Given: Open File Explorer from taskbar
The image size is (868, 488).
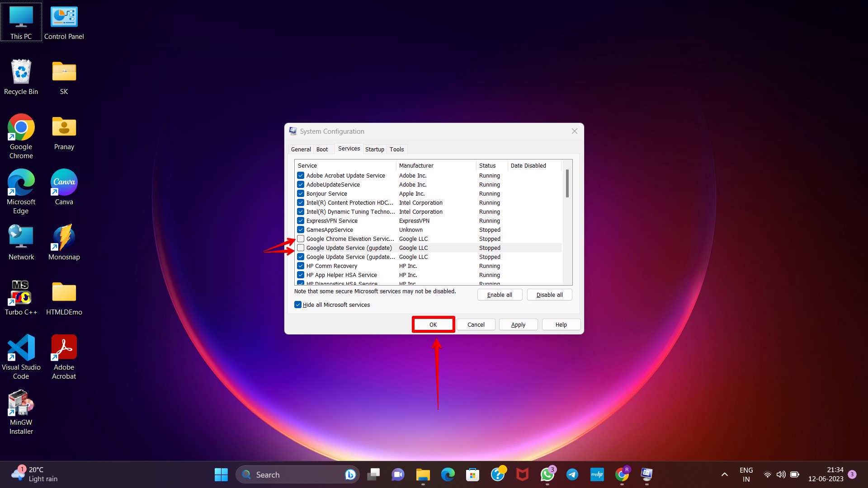Looking at the screenshot, I should pos(423,474).
